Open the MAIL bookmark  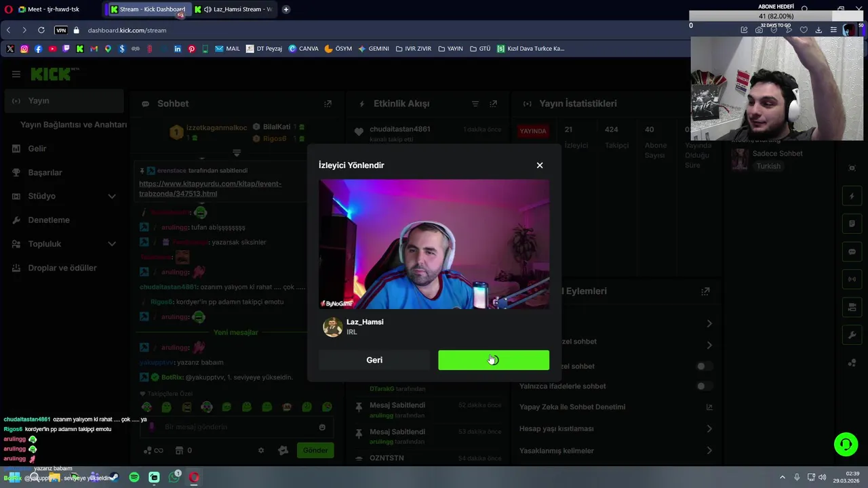click(x=228, y=49)
